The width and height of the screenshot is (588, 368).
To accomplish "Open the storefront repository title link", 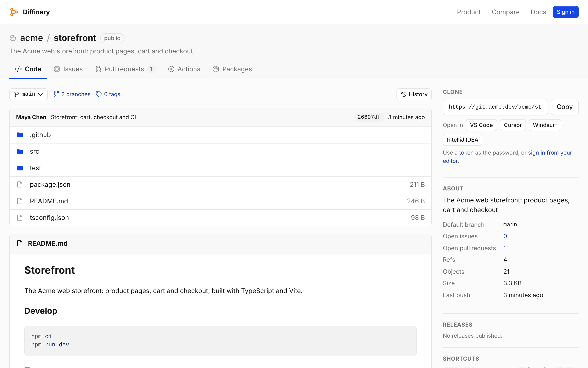I will click(75, 38).
